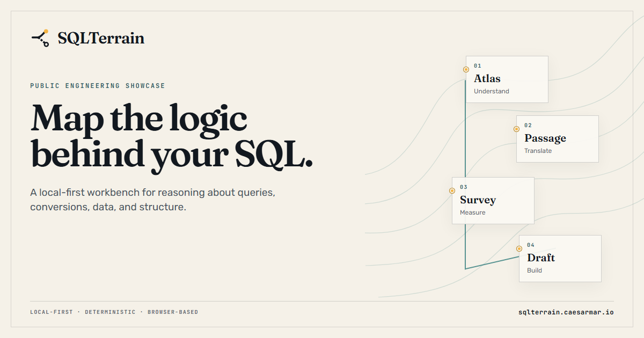This screenshot has height=338, width=644.
Task: Click the 'A local-first workbench' description paragraph
Action: (x=153, y=200)
